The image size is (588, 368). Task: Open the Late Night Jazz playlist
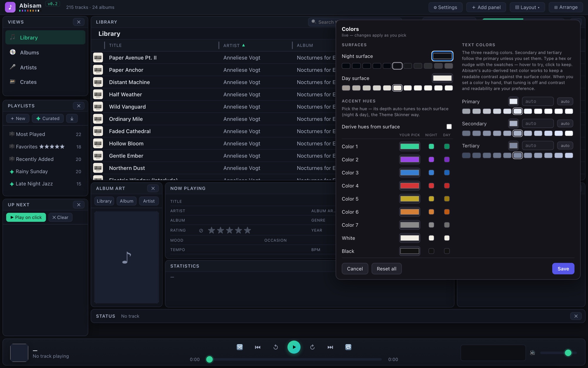pos(45,184)
